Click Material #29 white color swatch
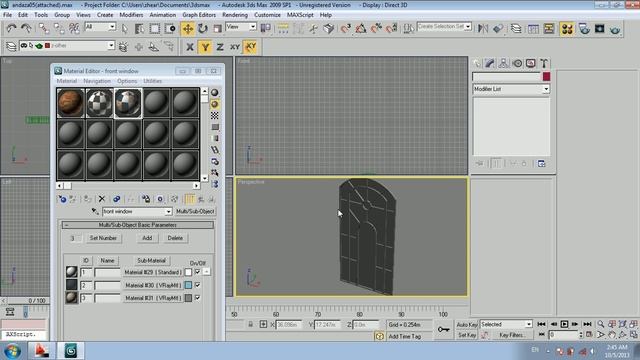Screen dimensions: 640x360 pyautogui.click(x=188, y=272)
